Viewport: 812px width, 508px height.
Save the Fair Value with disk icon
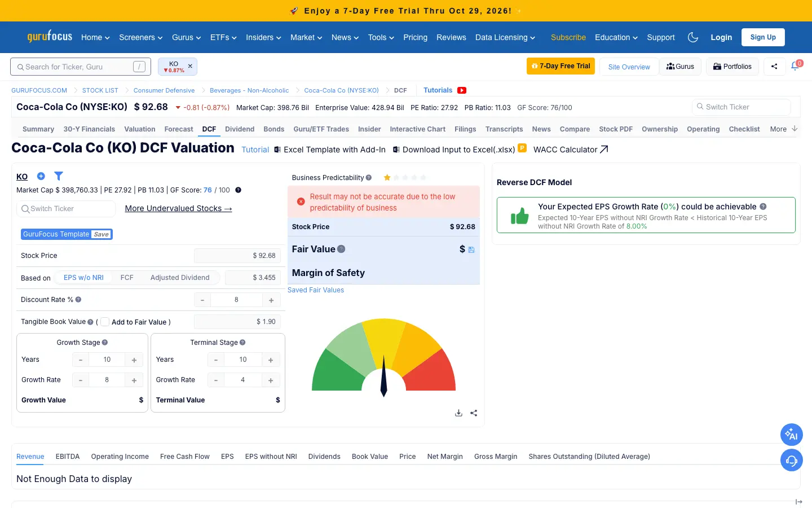471,249
